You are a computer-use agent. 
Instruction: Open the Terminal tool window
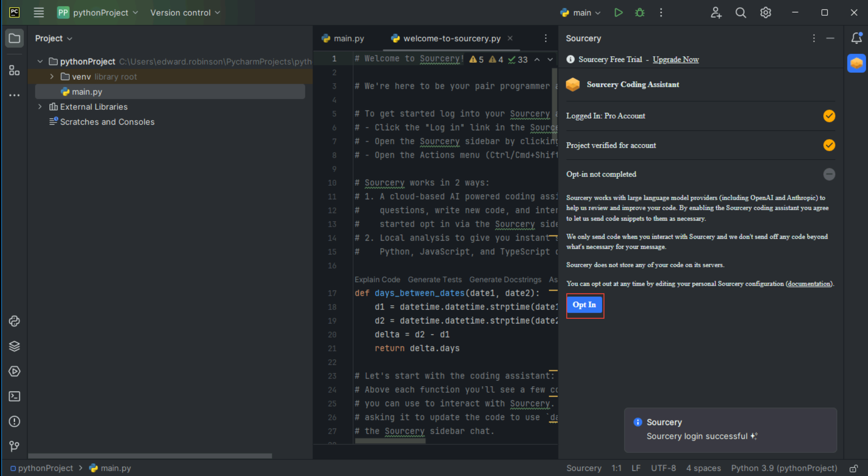coord(14,396)
